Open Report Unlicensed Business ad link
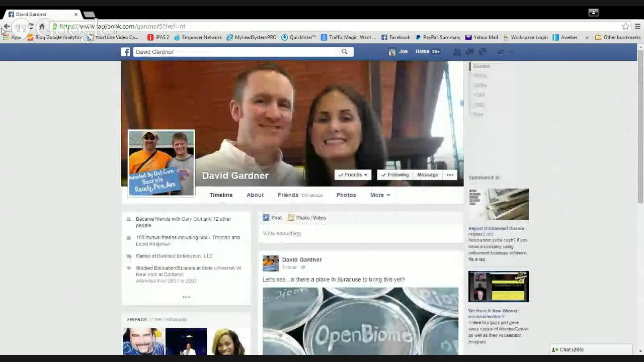The image size is (644, 362). click(x=496, y=228)
